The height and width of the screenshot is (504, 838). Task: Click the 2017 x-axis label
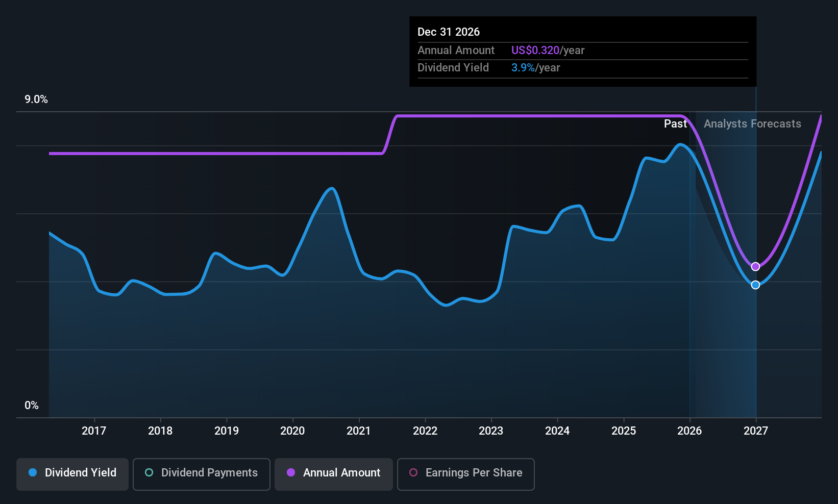[x=94, y=431]
